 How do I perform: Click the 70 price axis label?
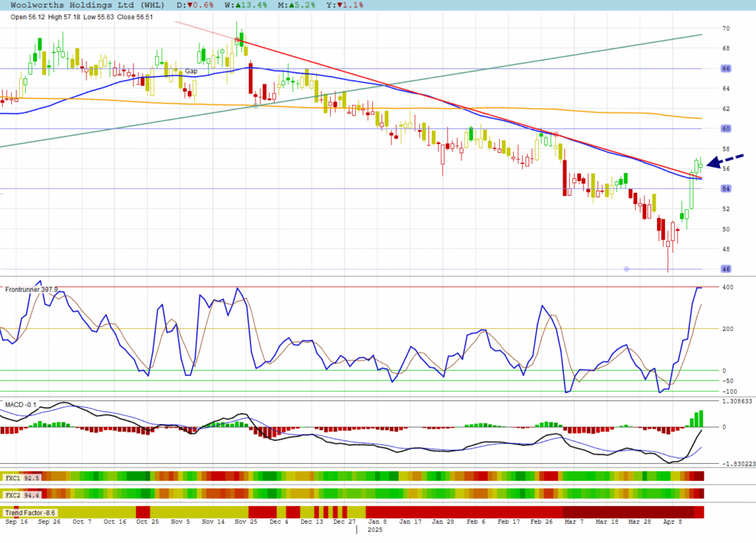[726, 29]
